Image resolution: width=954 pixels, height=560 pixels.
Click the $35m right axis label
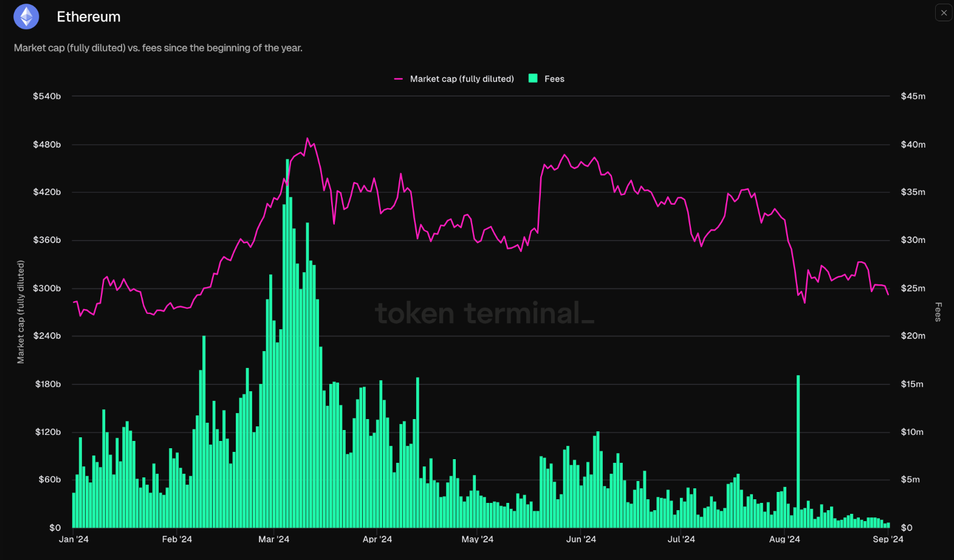pos(913,192)
